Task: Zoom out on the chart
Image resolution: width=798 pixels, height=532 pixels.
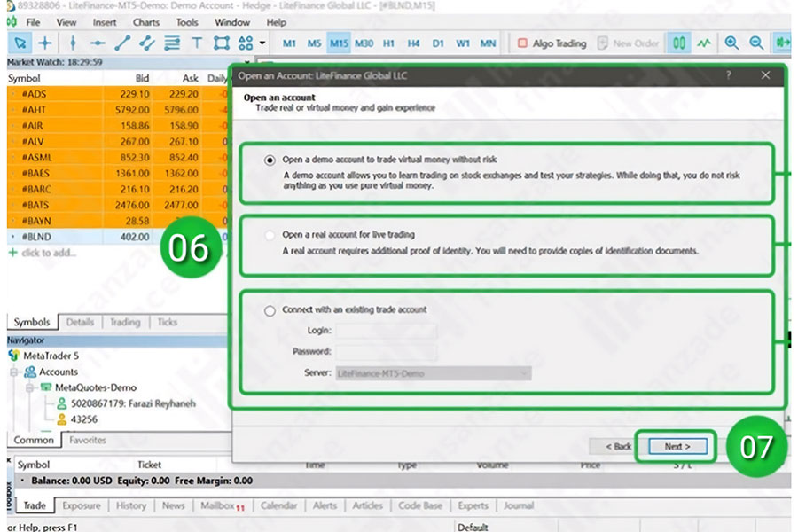Action: click(757, 43)
